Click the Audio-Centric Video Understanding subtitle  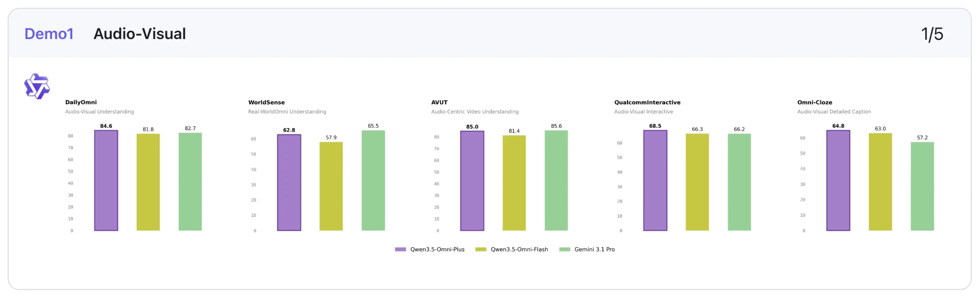coord(475,112)
